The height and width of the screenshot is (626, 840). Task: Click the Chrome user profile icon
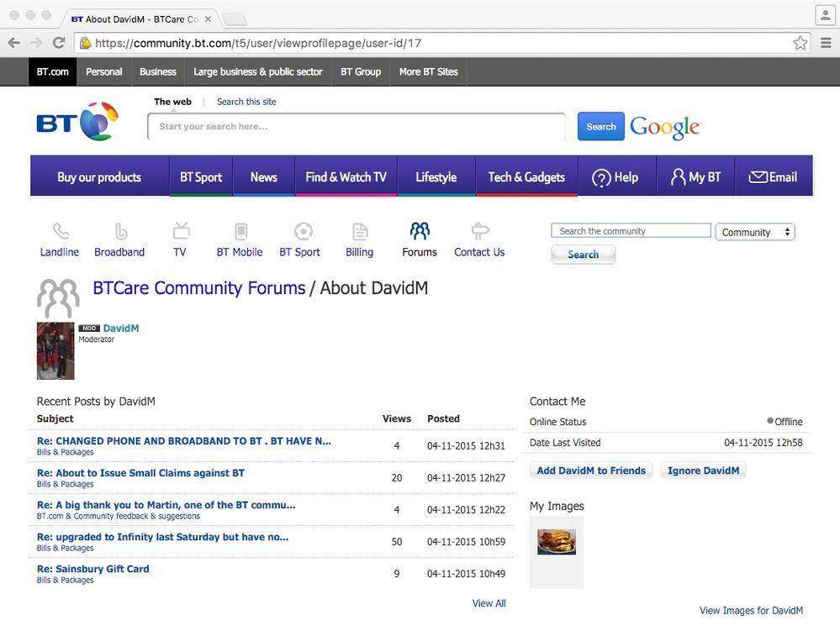coord(825,15)
